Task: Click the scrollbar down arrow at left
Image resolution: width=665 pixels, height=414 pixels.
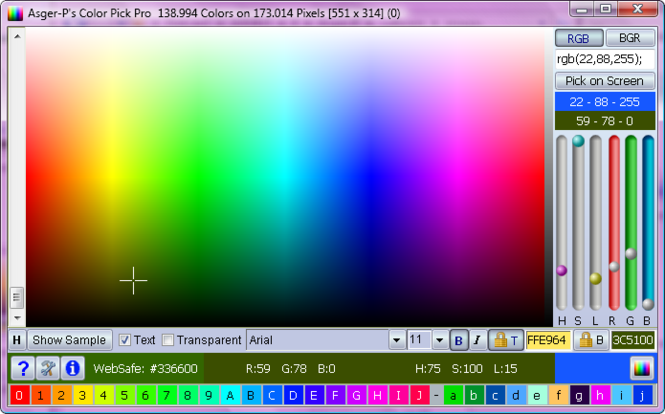Action: pyautogui.click(x=17, y=317)
